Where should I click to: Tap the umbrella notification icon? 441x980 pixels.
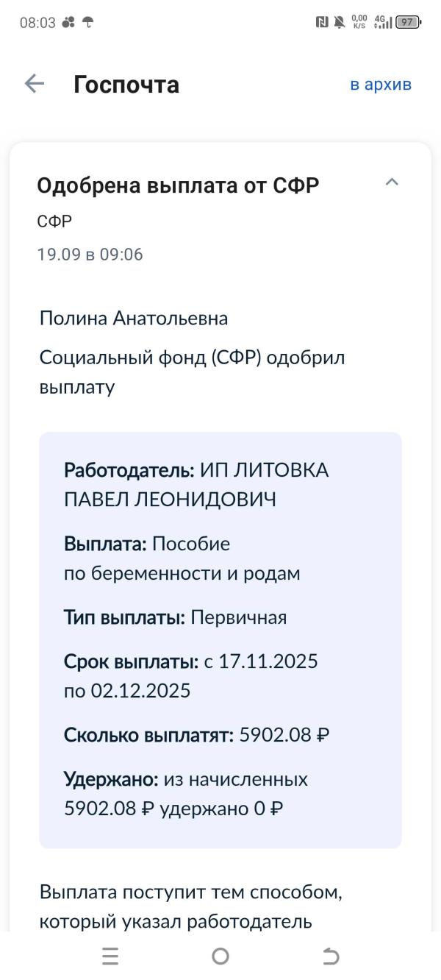pos(87,22)
